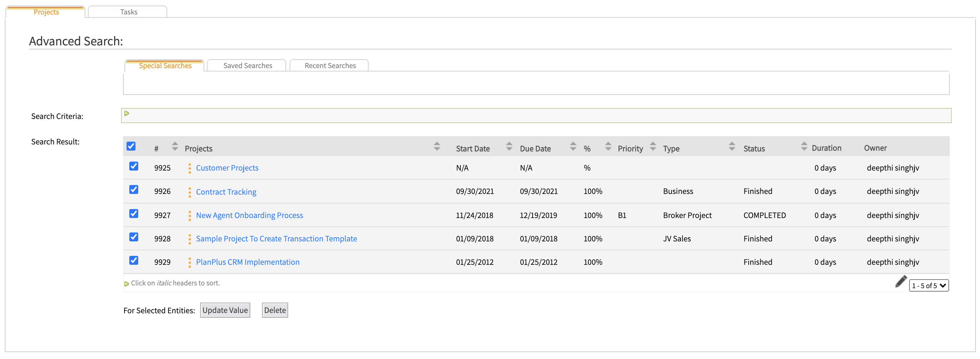Open the Sample Project To Create Transaction Template link
Viewport: 980px width, 359px height.
click(276, 239)
